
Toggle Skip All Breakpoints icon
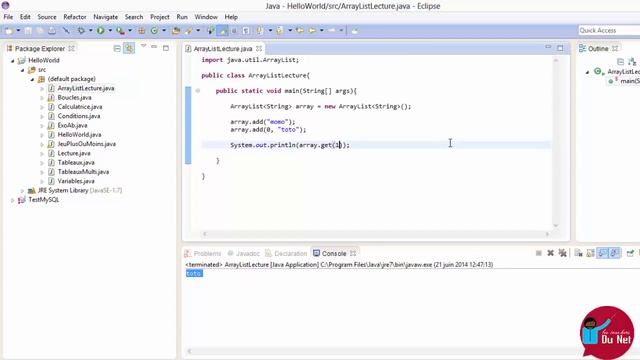click(66, 30)
